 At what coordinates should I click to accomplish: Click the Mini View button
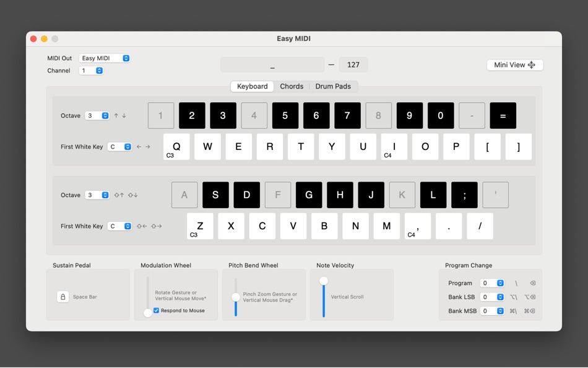point(515,65)
